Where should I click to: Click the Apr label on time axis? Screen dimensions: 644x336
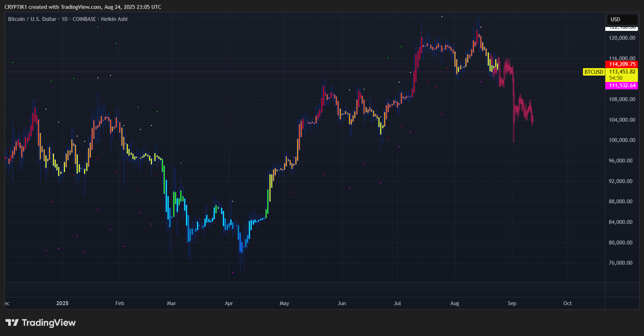click(229, 303)
